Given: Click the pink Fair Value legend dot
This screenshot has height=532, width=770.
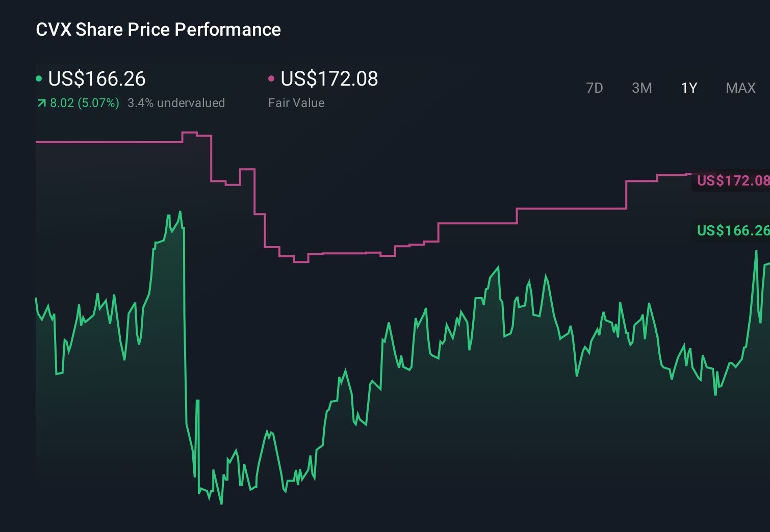Looking at the screenshot, I should [x=272, y=78].
